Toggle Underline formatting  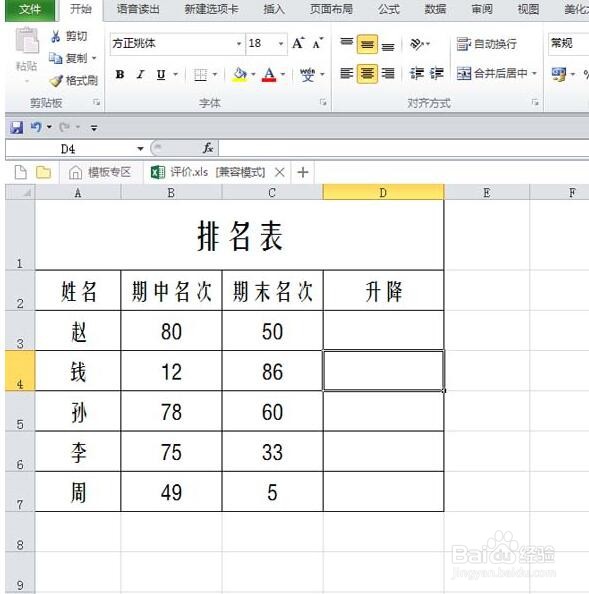click(x=161, y=74)
